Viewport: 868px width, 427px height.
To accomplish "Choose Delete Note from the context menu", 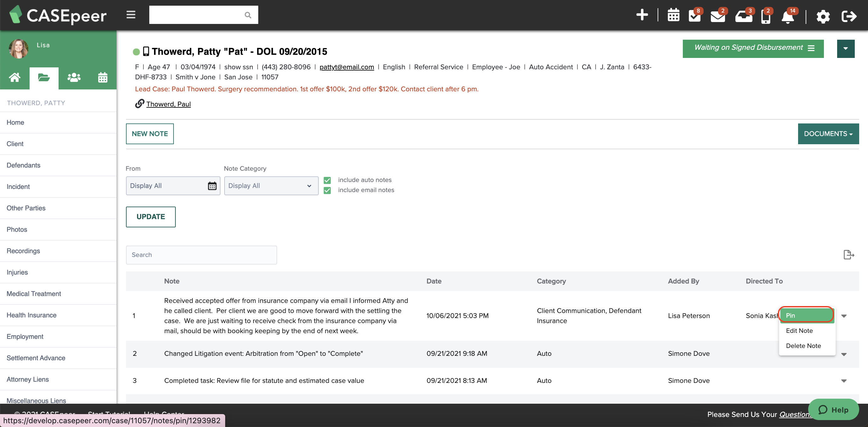I will (803, 346).
